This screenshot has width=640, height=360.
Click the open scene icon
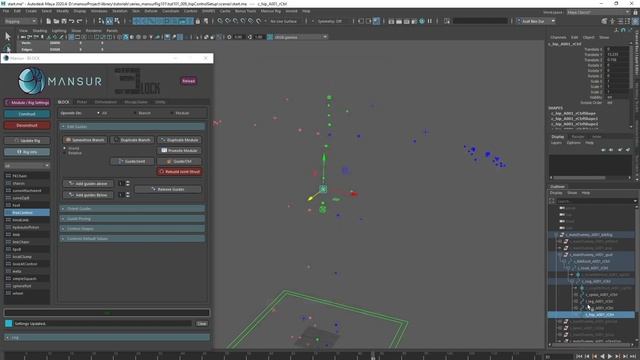56,21
